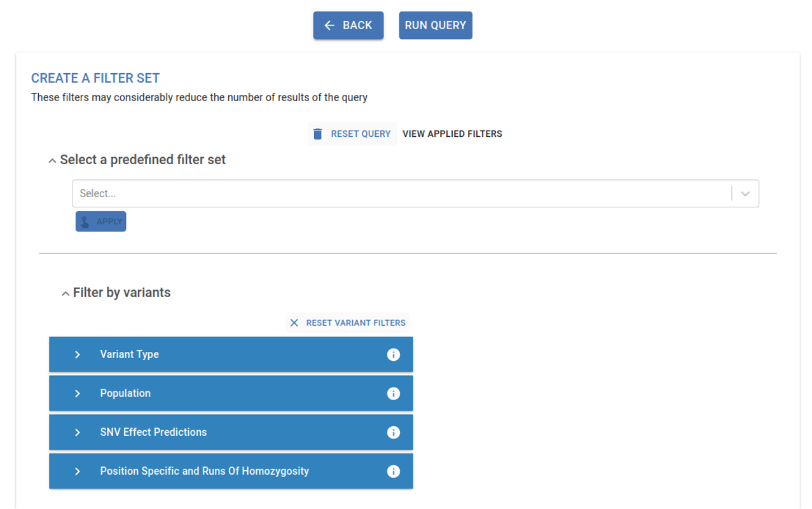Click the trash icon beside Reset Query
The image size is (812, 509).
click(x=317, y=134)
